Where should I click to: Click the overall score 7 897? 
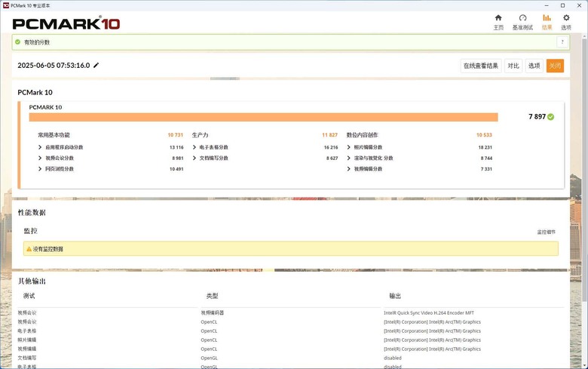point(537,117)
